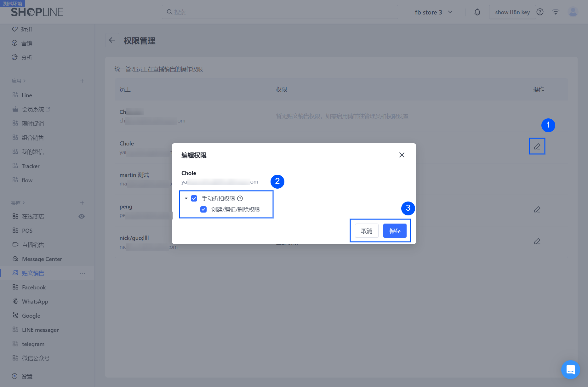Expand the 应用 section chevron
The width and height of the screenshot is (588, 387).
coord(25,81)
